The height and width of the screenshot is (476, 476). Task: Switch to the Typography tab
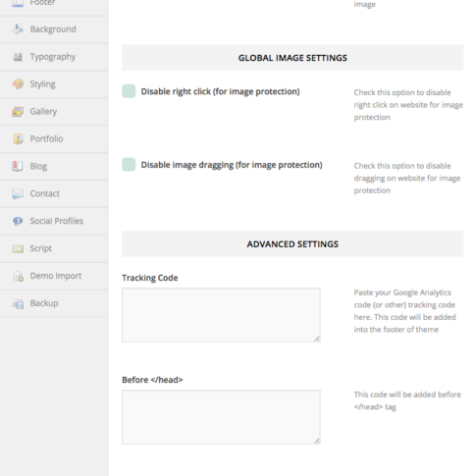[x=54, y=57]
